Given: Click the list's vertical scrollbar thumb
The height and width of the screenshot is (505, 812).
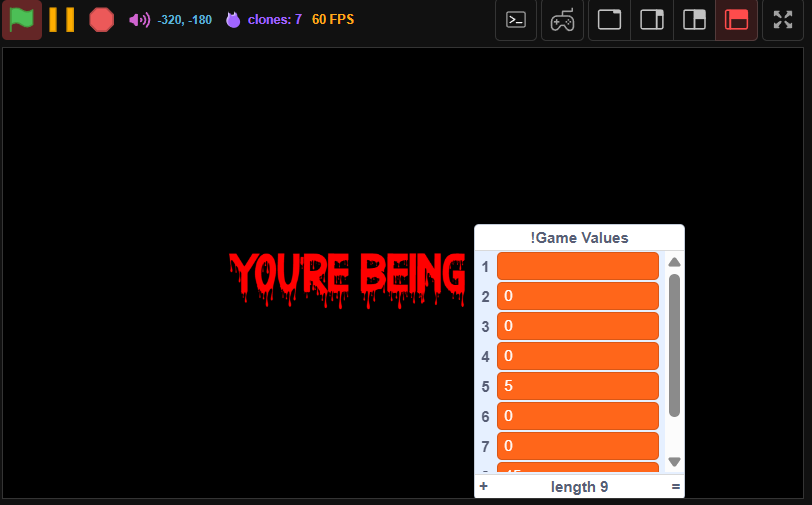Looking at the screenshot, I should [674, 345].
